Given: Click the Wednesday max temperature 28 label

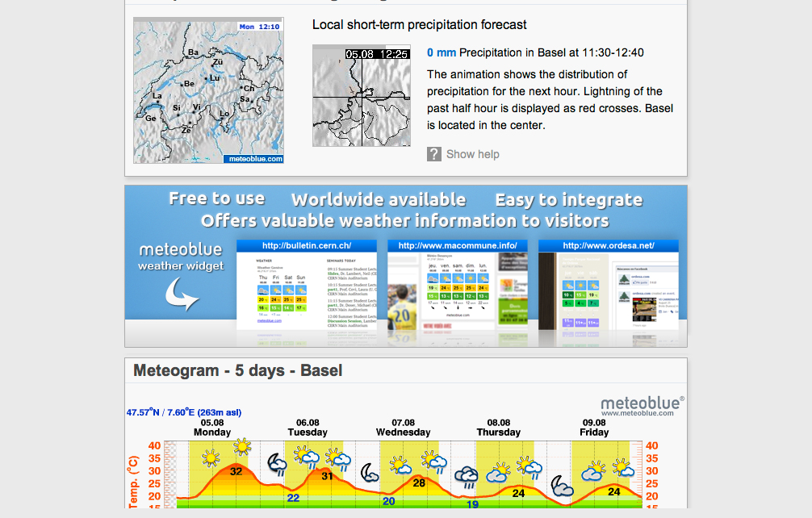Looking at the screenshot, I should pyautogui.click(x=419, y=482).
